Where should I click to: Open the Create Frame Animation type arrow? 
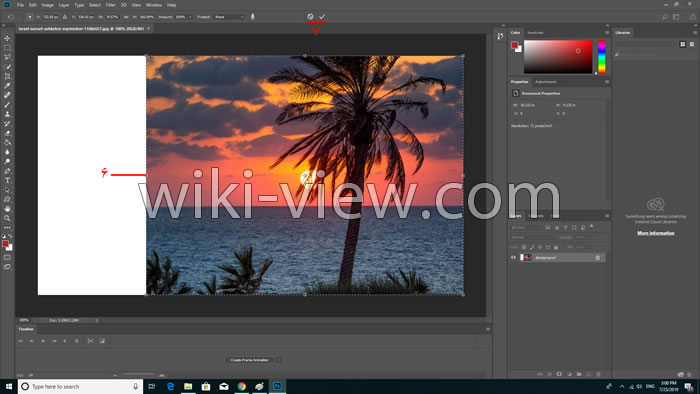(x=279, y=360)
